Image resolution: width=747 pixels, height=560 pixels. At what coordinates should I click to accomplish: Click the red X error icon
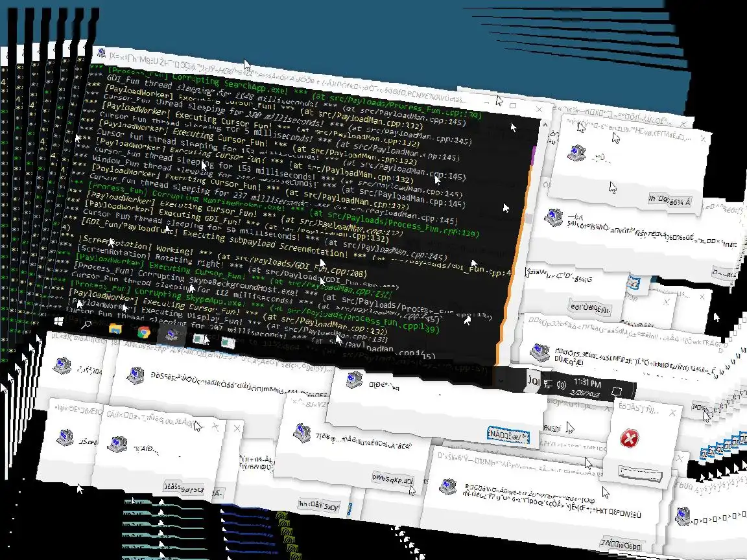630,437
